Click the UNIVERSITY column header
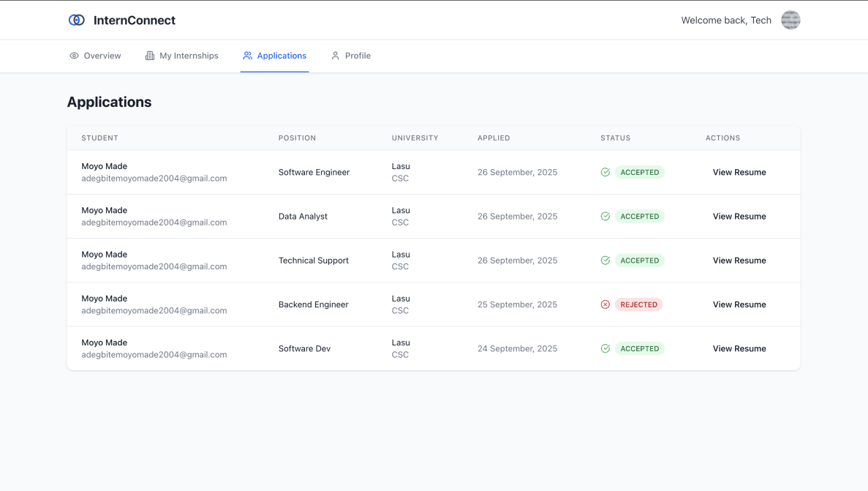This screenshot has height=491, width=868. pyautogui.click(x=415, y=138)
